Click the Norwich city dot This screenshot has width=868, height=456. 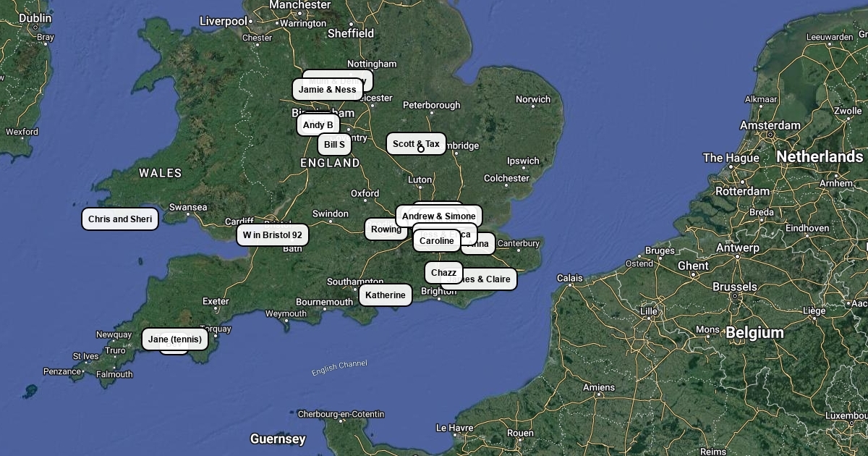(x=533, y=106)
